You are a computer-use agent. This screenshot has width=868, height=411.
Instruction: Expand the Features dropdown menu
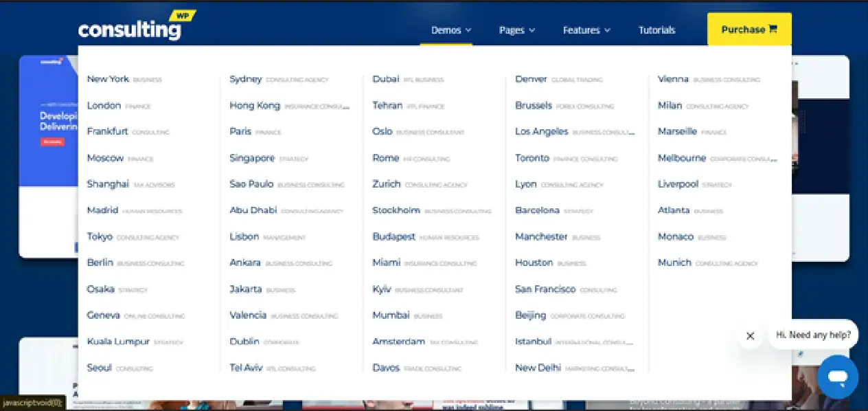click(x=586, y=30)
